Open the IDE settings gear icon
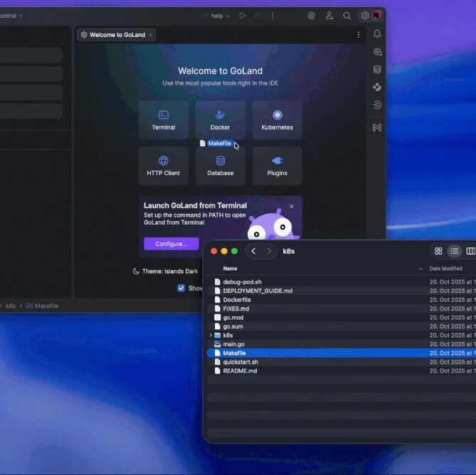Image resolution: width=476 pixels, height=475 pixels. click(x=365, y=16)
